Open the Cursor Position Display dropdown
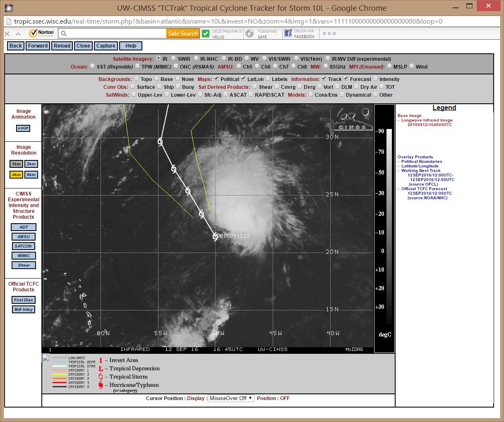Image resolution: width=504 pixels, height=422 pixels. 231,398
